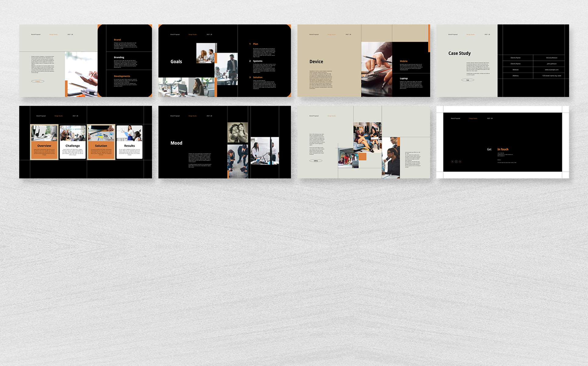Click the oval Case button on Case Study slide
Viewport: 588px width, 366px height.
[x=468, y=80]
